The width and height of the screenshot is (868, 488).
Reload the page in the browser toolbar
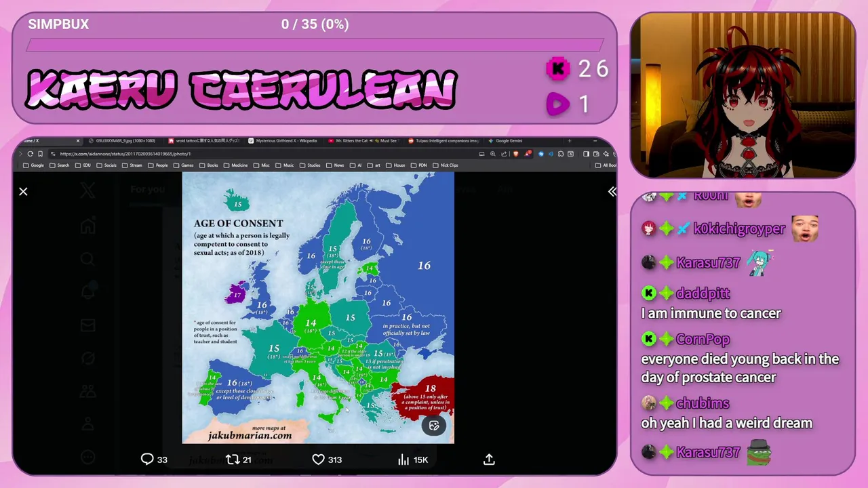pyautogui.click(x=30, y=154)
